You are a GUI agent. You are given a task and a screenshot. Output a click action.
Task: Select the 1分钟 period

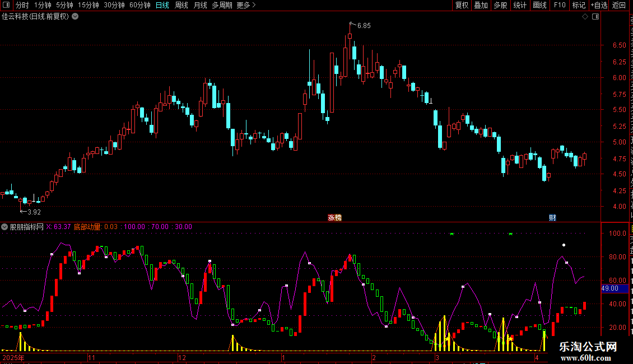click(43, 5)
